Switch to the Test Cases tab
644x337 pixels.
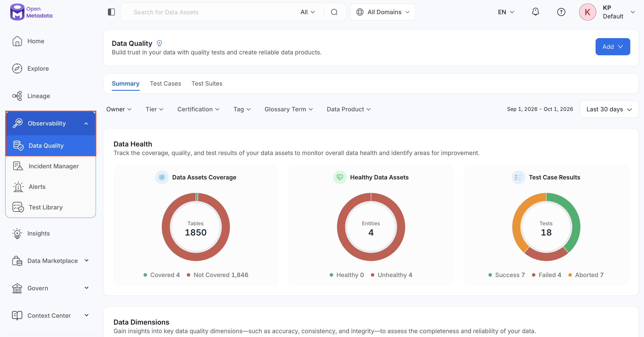165,84
